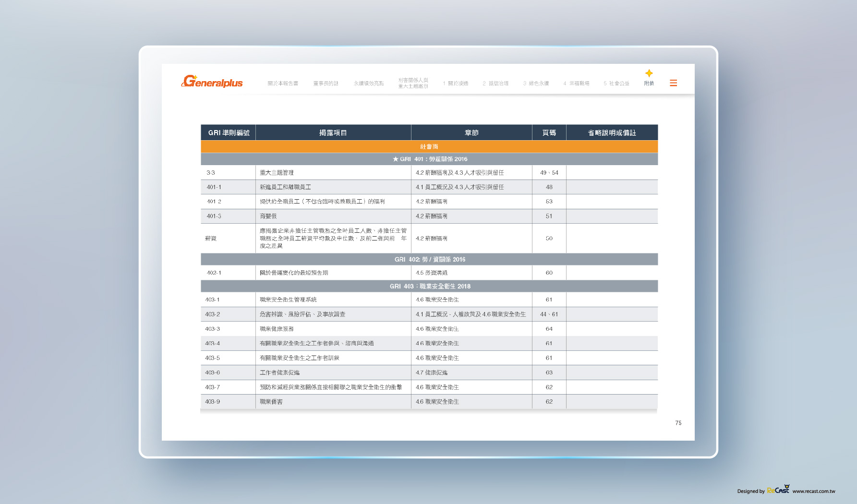This screenshot has height=504, width=857.
Task: Click the 重大主題管理 cell
Action: 333,172
